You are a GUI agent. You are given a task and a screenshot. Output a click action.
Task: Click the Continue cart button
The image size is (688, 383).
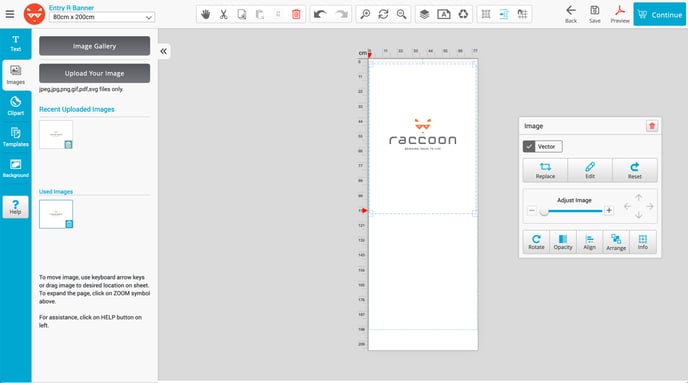tap(659, 14)
